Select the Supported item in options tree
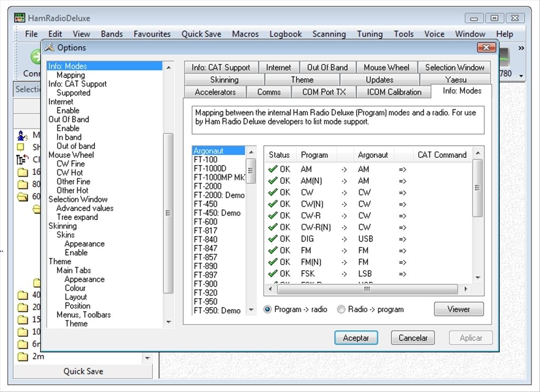The height and width of the screenshot is (392, 540). click(x=73, y=93)
